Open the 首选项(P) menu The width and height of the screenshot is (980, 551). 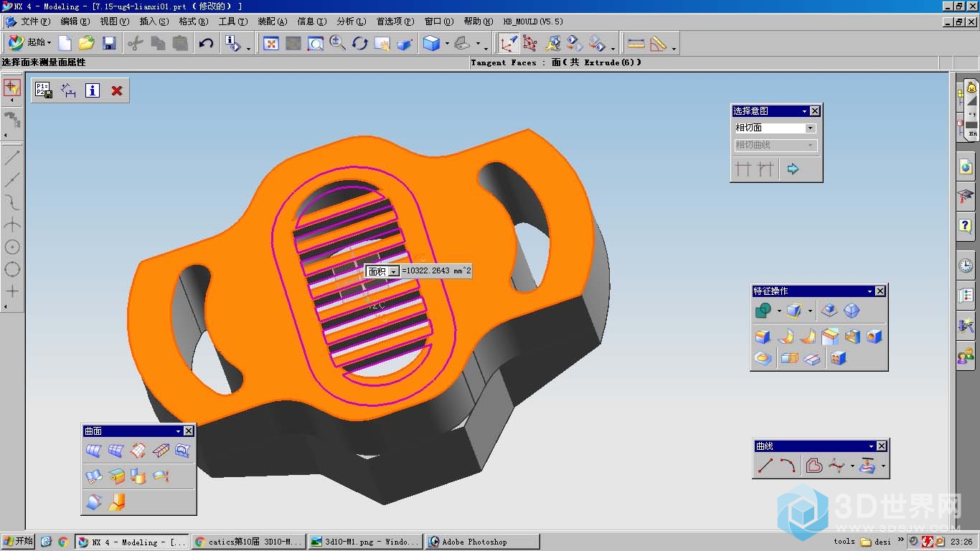pyautogui.click(x=395, y=22)
